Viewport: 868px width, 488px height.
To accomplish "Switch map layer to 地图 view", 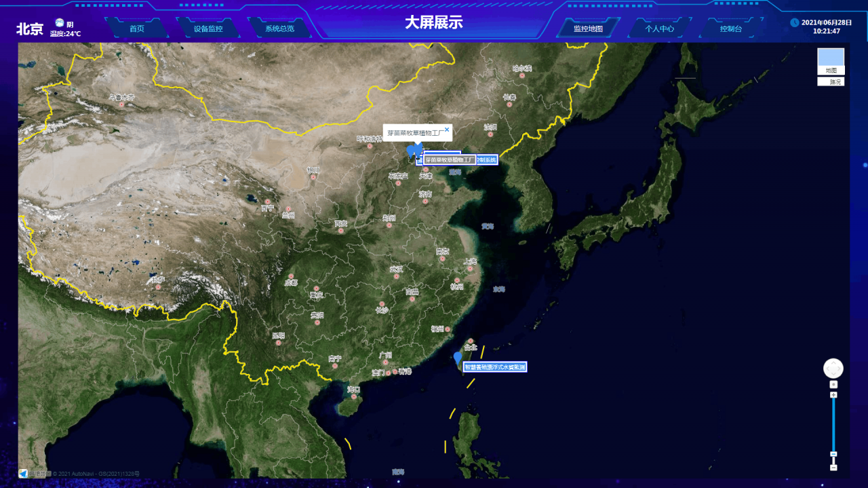I will pyautogui.click(x=831, y=60).
